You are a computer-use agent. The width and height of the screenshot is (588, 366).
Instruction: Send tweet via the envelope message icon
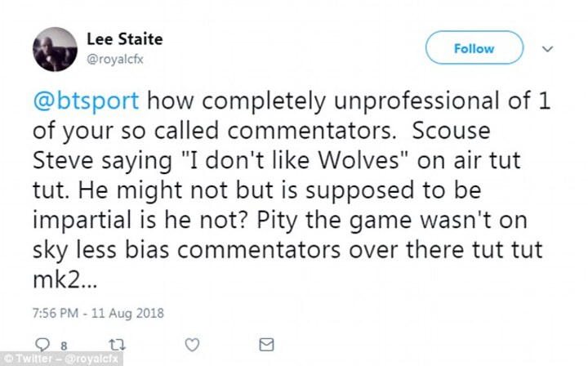[266, 345]
